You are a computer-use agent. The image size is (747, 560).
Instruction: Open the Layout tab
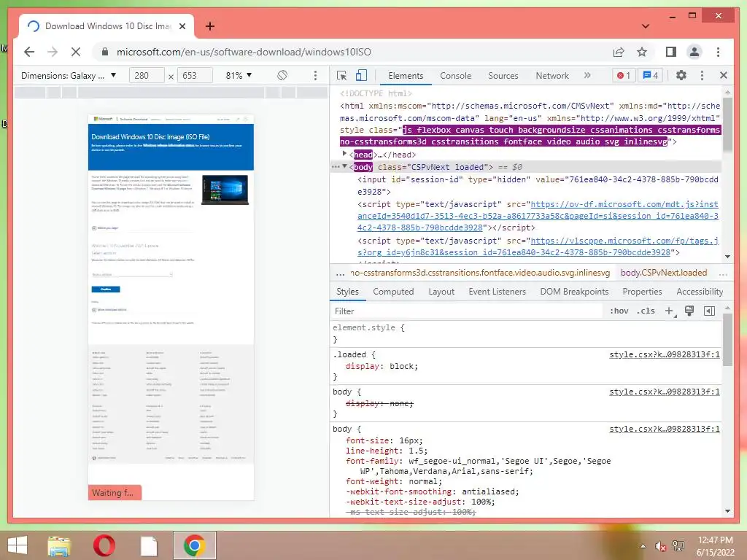[x=441, y=292]
